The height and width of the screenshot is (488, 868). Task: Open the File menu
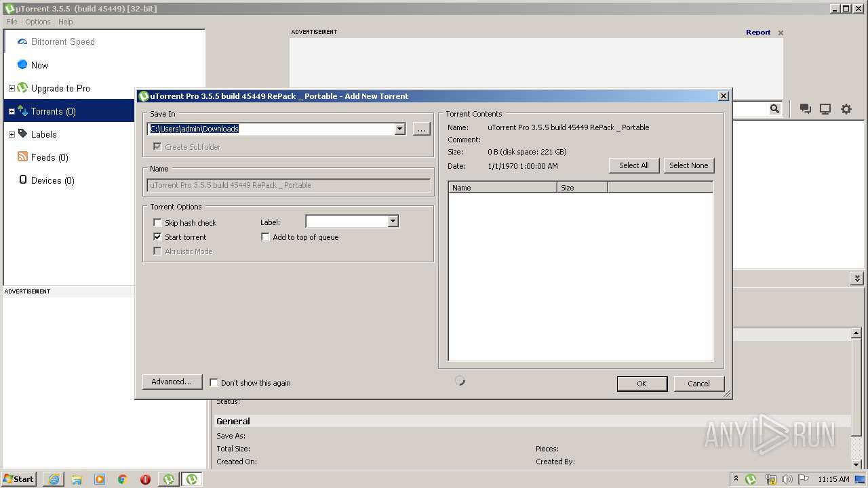(x=12, y=22)
